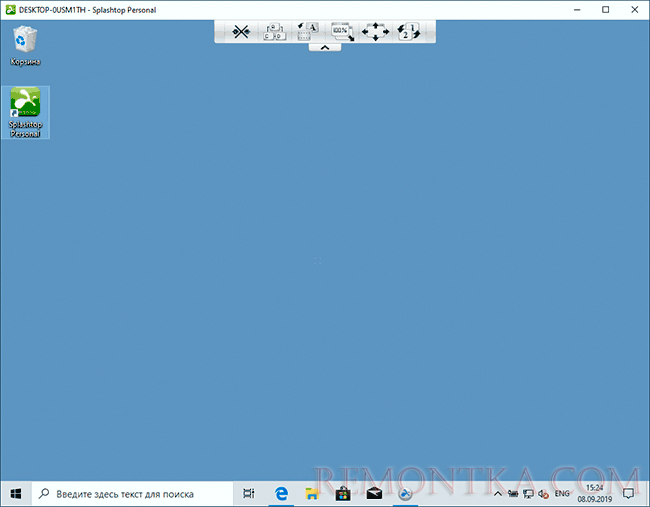This screenshot has width=650, height=507.
Task: Select the Splashtop Personal desktop shortcut
Action: 25,112
